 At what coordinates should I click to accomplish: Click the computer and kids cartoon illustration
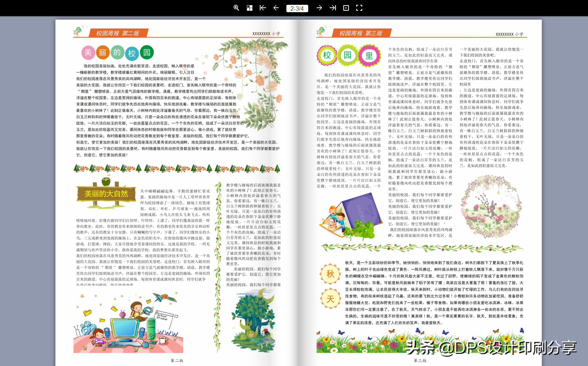click(128, 323)
